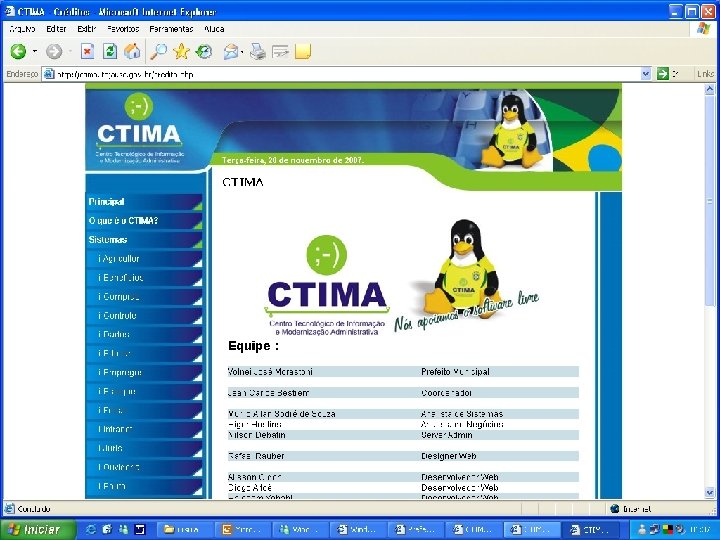The height and width of the screenshot is (540, 720).
Task: Stop page loading with the red X icon
Action: (x=87, y=51)
